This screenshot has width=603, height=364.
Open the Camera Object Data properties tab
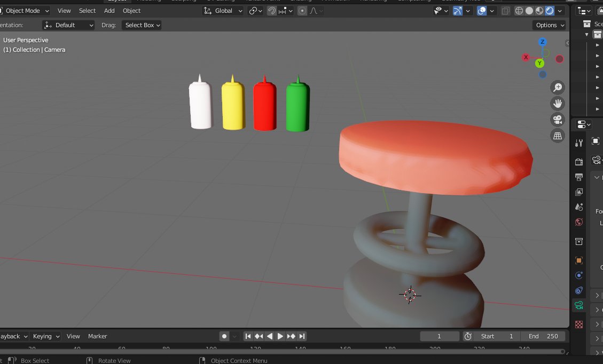(x=579, y=305)
